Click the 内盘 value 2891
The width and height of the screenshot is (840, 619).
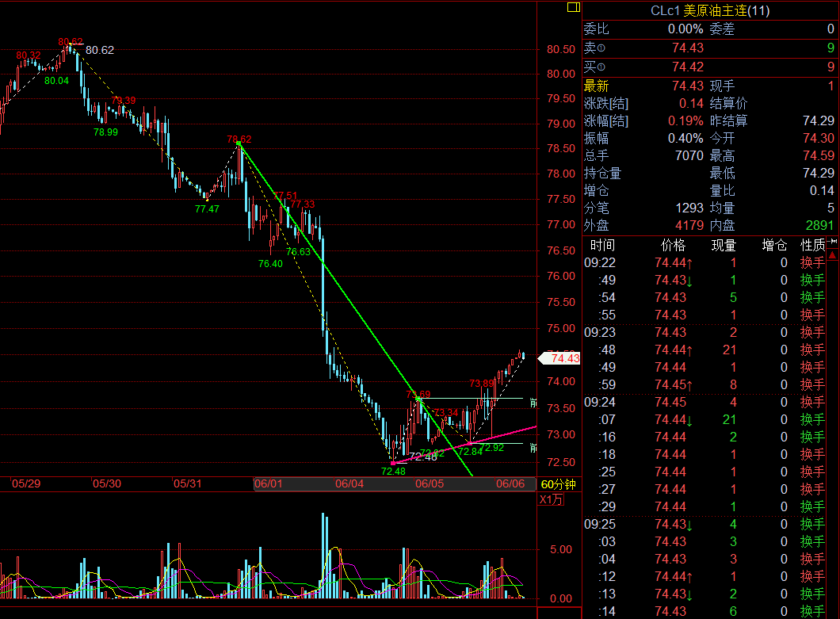(x=819, y=226)
